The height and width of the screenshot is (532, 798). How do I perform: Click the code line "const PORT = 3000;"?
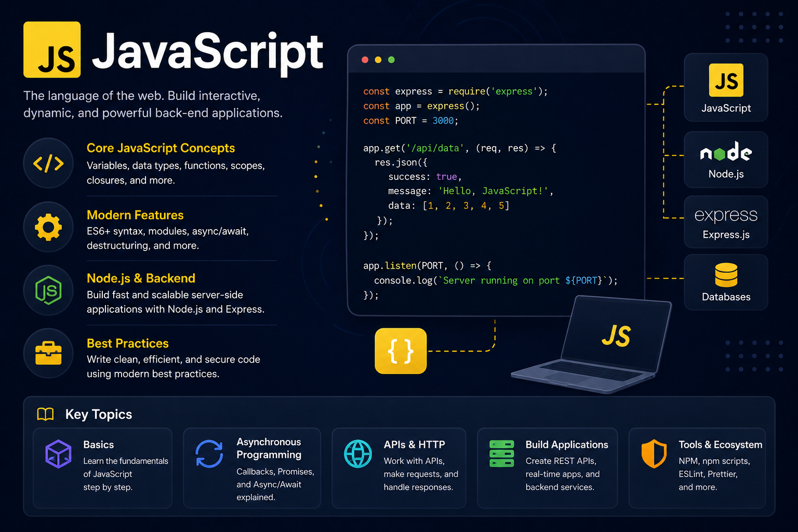point(411,121)
